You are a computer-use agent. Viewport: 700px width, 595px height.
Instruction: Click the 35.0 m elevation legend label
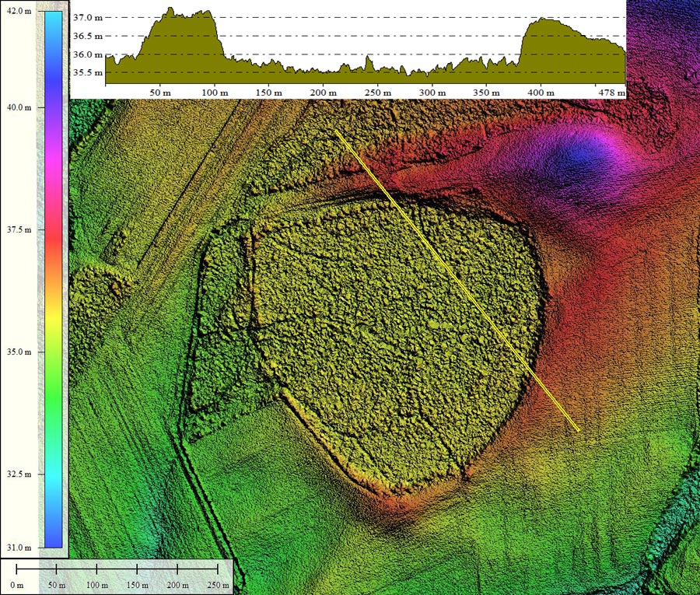pyautogui.click(x=19, y=352)
